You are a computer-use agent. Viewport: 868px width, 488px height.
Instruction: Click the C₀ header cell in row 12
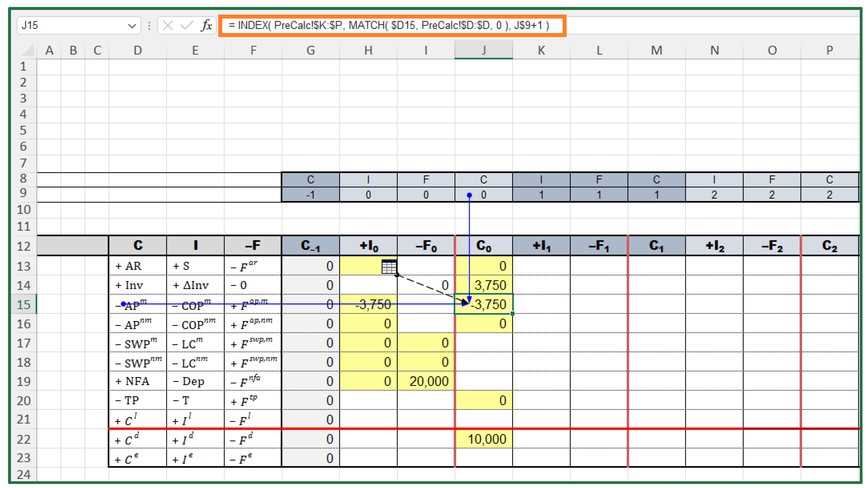484,245
